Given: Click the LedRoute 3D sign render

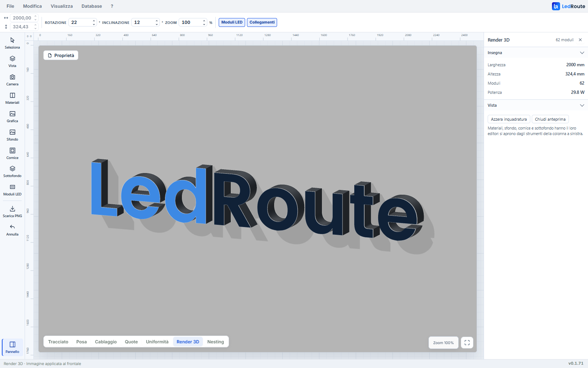Looking at the screenshot, I should pos(257,201).
